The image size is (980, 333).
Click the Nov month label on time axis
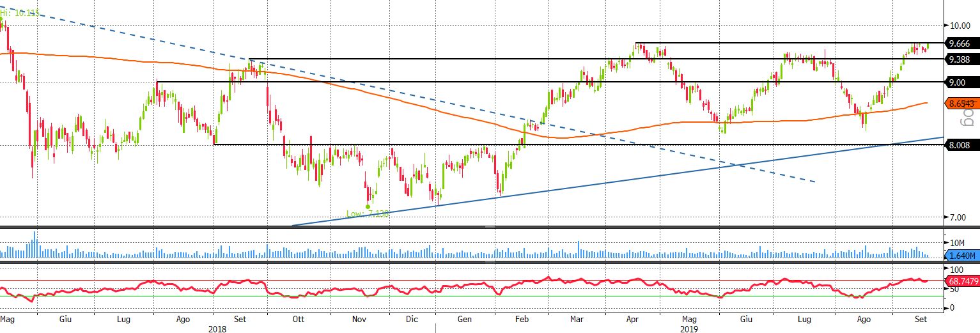359,318
